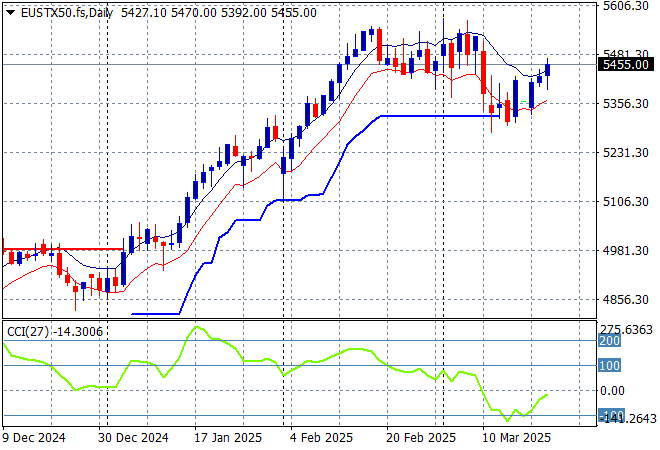Click the EUSTX50.fs,Daily chart title
This screenshot has height=450, width=660.
point(65,12)
